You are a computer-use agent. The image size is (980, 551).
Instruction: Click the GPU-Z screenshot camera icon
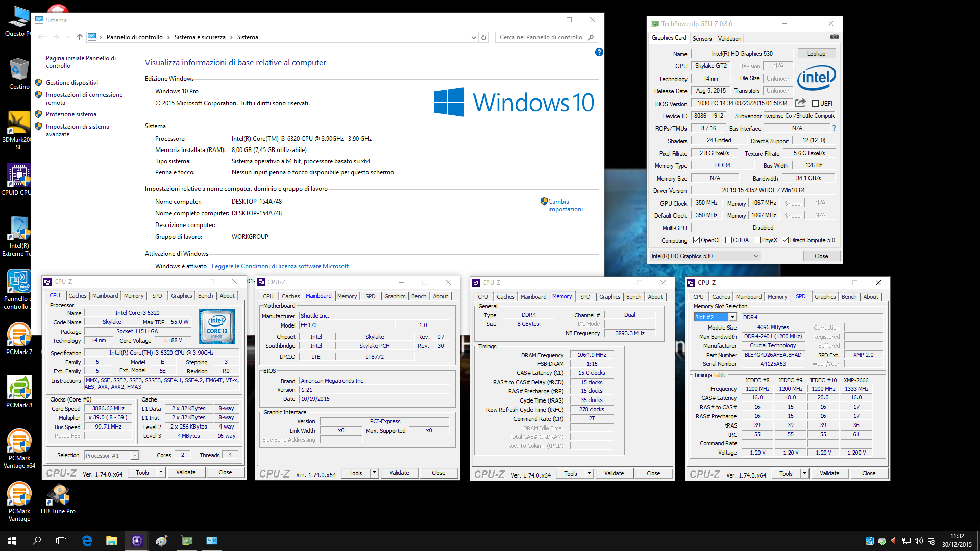click(834, 37)
